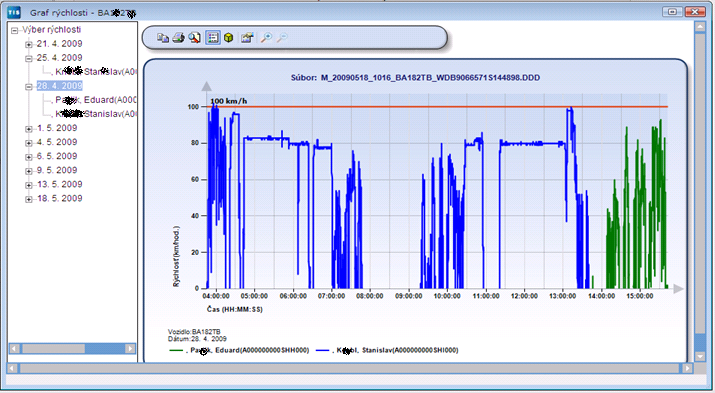This screenshot has height=393, width=715.
Task: Click the chart vertical scrollbar down arrow
Action: pyautogui.click(x=700, y=356)
